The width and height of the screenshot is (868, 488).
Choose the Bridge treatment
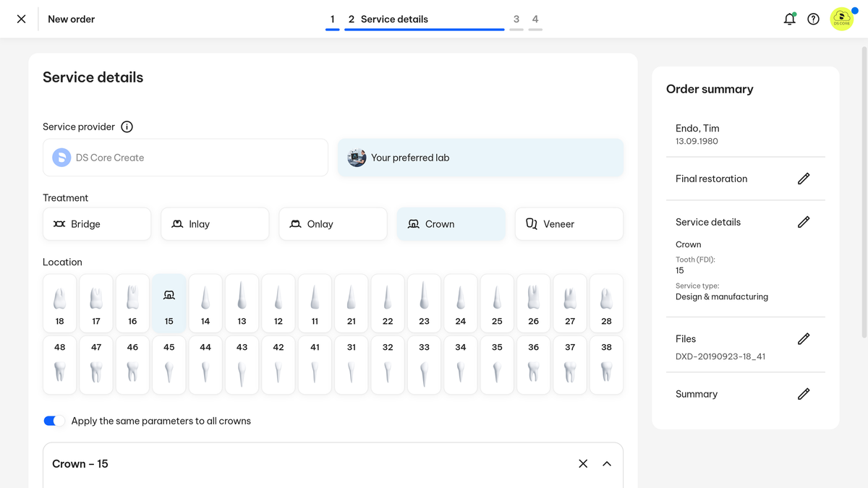97,224
